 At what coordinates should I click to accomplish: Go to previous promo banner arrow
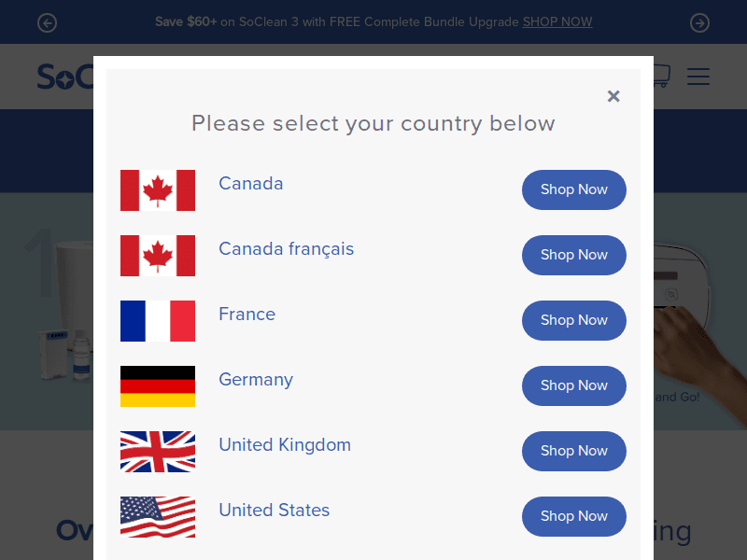48,22
